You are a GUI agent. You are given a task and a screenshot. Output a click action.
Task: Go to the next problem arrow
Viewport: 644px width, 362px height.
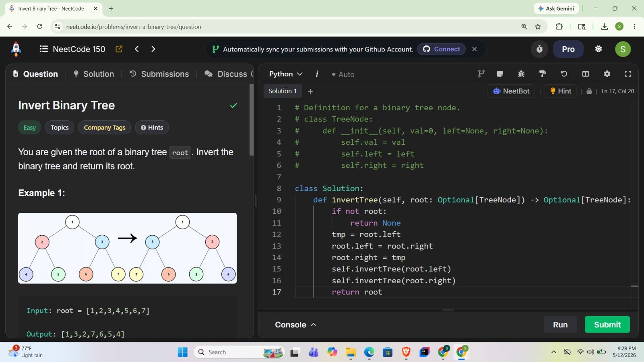pos(153,49)
